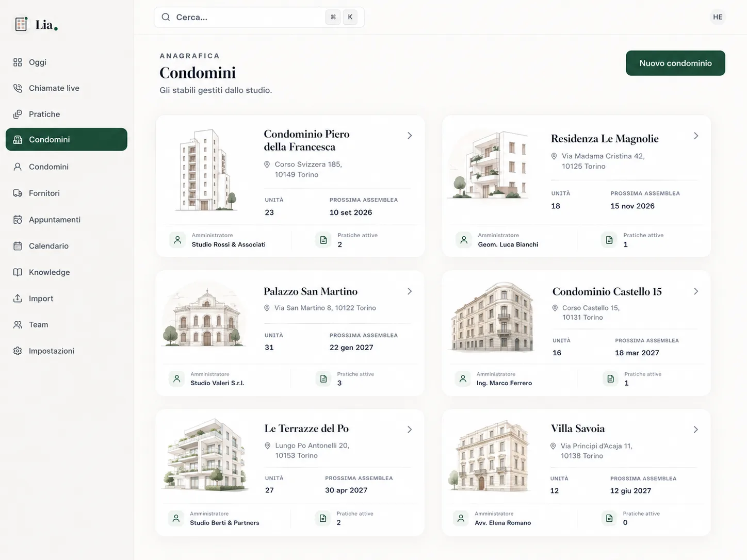Expand Condominio Piero della Francesca chevron

410,136
